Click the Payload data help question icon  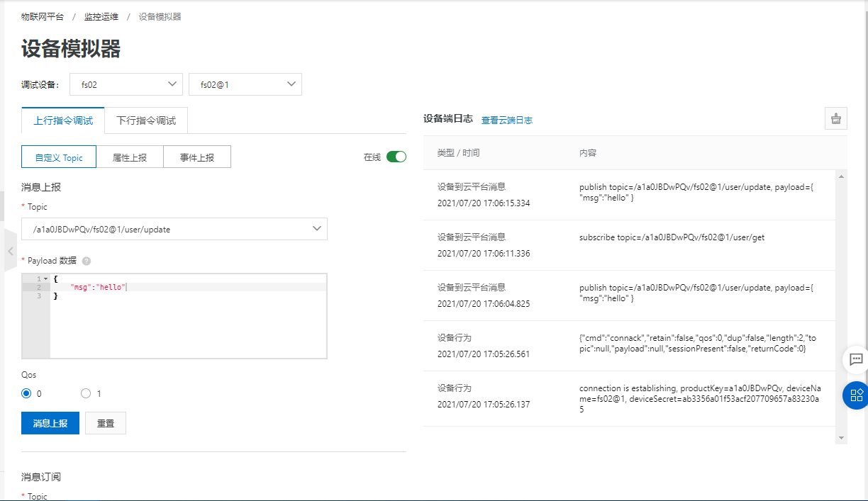(87, 261)
